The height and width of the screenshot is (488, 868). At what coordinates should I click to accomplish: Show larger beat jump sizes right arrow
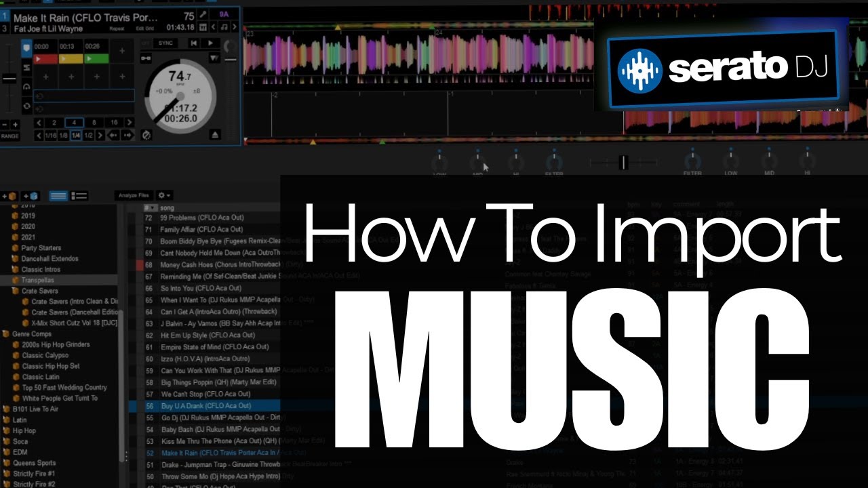tap(100, 136)
